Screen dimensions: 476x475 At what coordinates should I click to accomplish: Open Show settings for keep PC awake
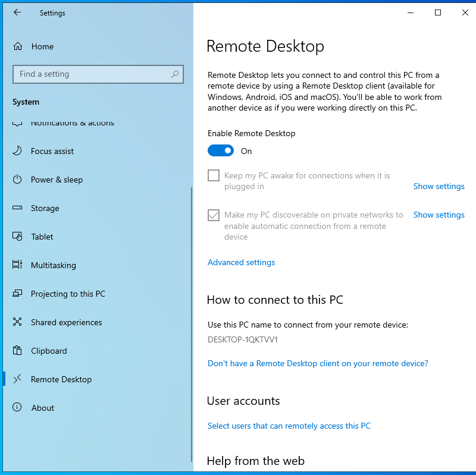point(439,186)
